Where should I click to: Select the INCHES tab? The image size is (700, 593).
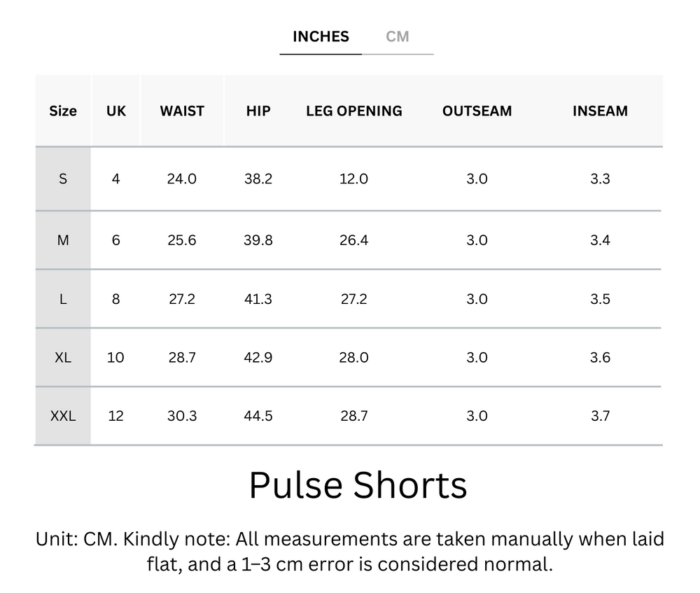point(320,36)
